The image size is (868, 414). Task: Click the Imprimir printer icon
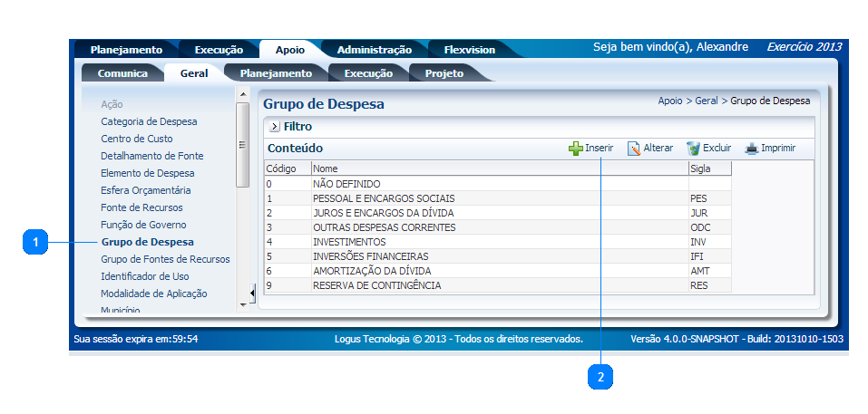pos(751,149)
